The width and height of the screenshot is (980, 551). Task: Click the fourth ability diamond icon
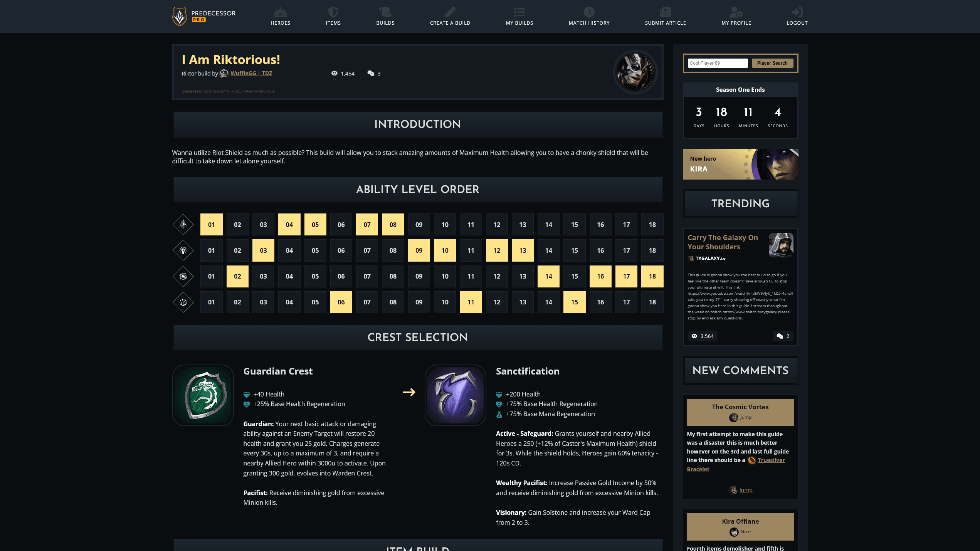point(183,302)
